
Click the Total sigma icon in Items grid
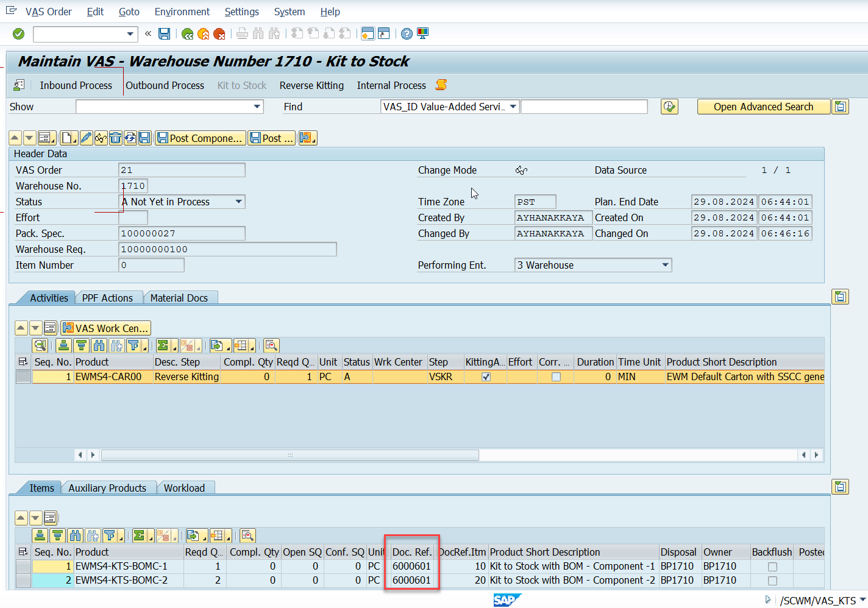point(140,536)
